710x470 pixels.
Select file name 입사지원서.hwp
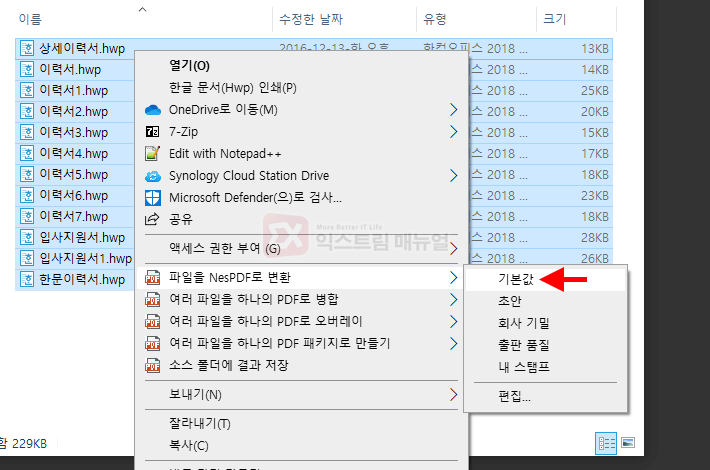[x=82, y=237]
